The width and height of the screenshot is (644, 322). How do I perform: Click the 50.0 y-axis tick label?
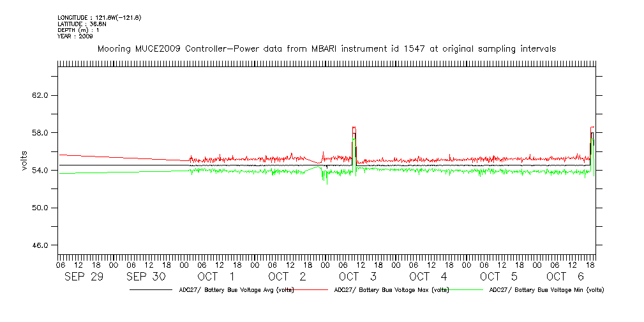[40, 208]
